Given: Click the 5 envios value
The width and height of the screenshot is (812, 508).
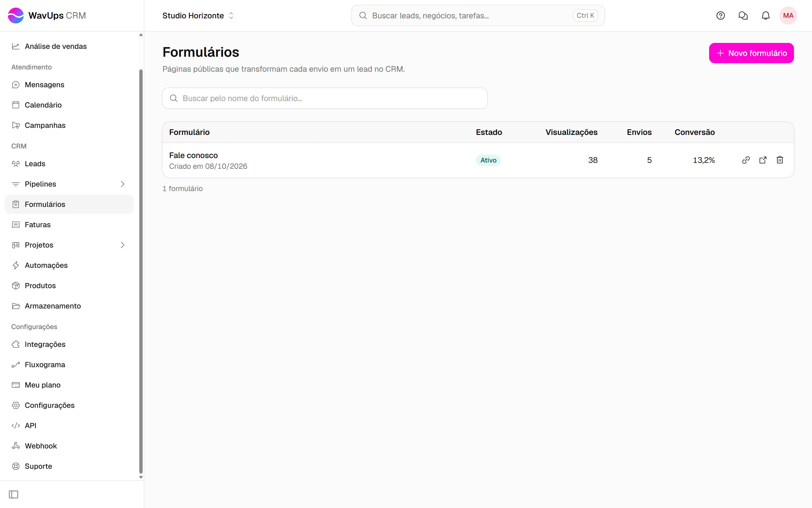Looking at the screenshot, I should tap(649, 160).
